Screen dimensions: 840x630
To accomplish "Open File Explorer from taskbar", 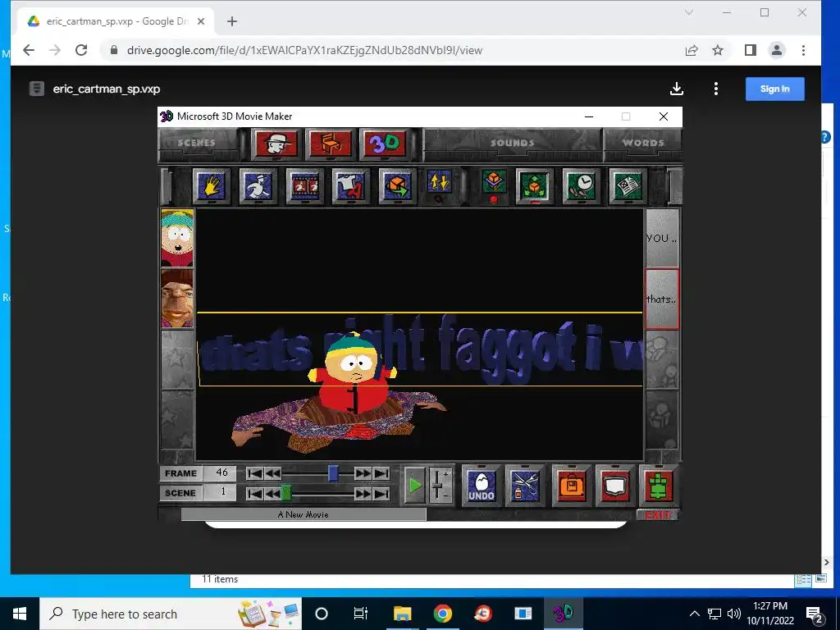I will 402,614.
